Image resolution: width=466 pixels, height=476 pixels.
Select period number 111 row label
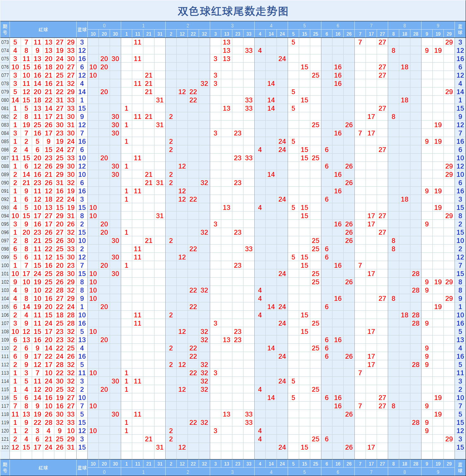click(5, 356)
